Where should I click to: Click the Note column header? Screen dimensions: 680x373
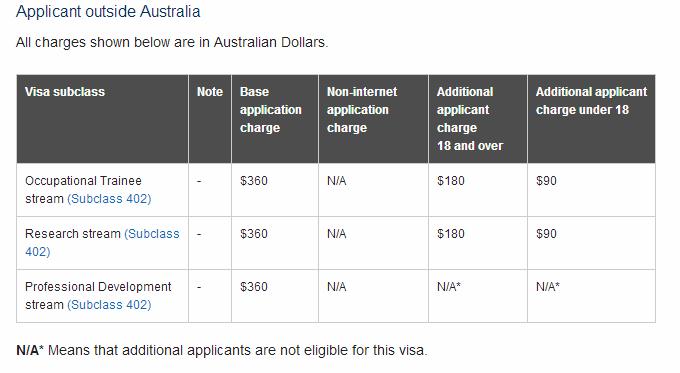tap(209, 92)
